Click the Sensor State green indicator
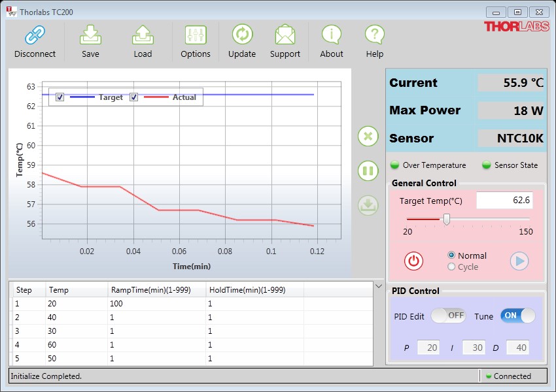This screenshot has width=556, height=392. coord(487,165)
